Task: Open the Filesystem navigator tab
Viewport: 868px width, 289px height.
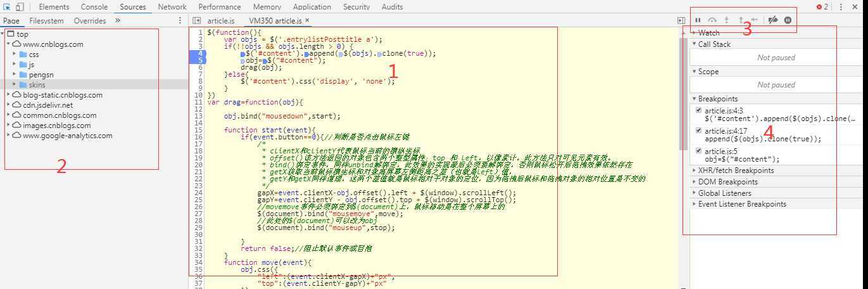Action: coord(46,21)
